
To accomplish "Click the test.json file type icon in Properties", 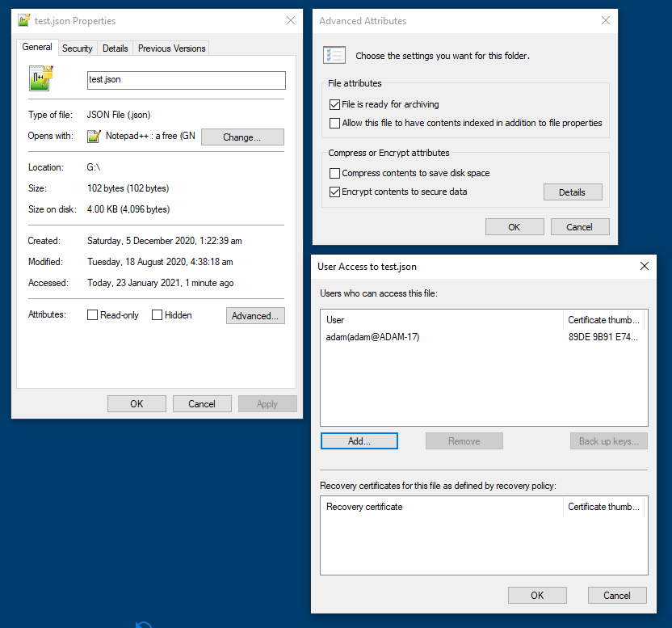I will coord(40,78).
